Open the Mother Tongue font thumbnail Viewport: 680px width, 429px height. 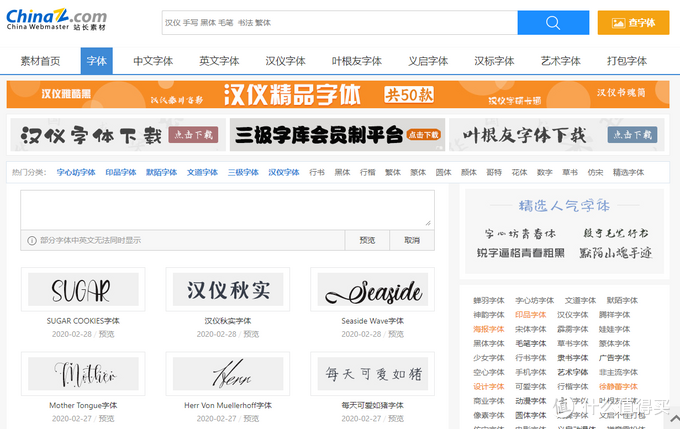pos(83,373)
